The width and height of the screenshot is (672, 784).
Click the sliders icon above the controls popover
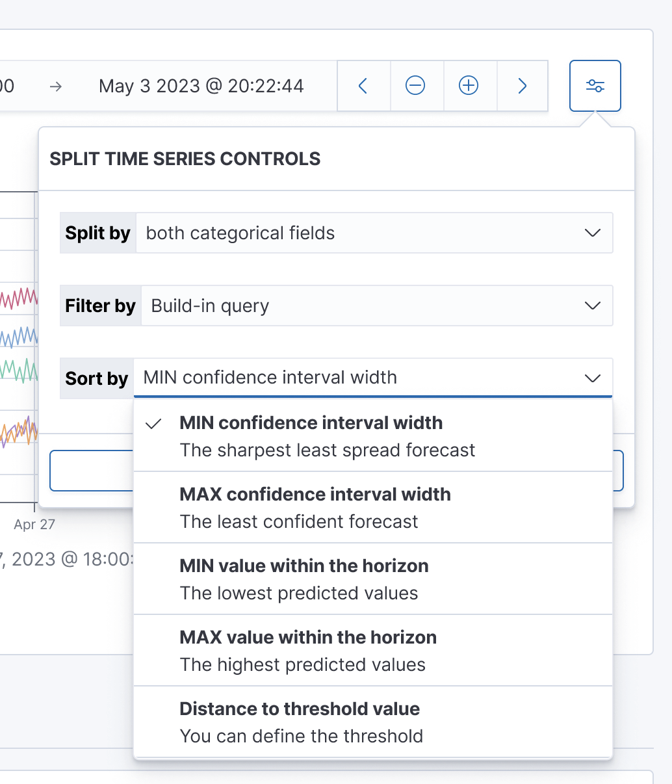coord(595,85)
